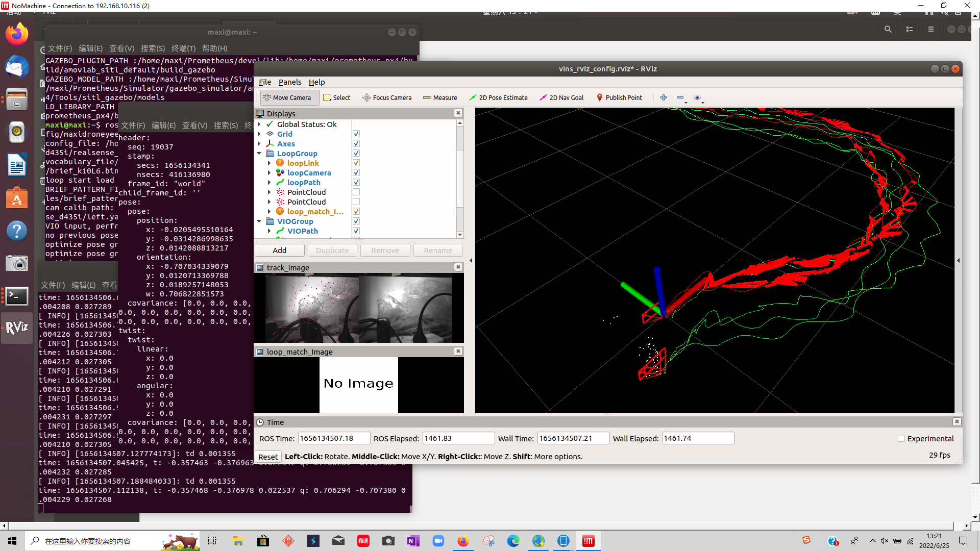The width and height of the screenshot is (980, 551).
Task: Select the 2D Nav Goal tool
Action: [561, 97]
